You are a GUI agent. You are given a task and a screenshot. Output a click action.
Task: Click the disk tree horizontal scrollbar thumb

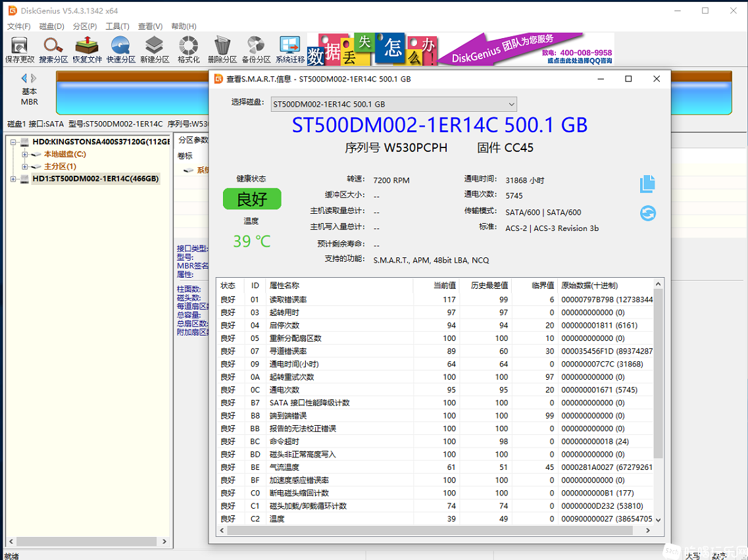tap(86, 542)
